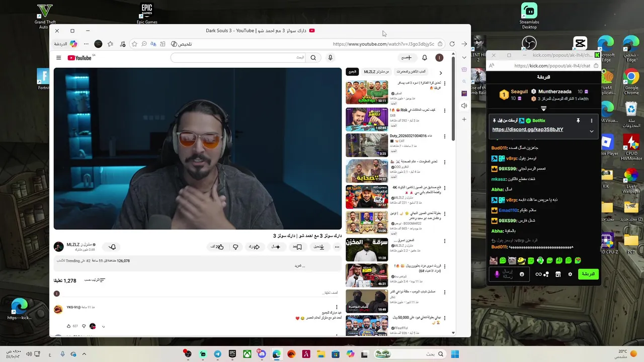644x362 pixels.
Task: Click username v8rp in 'اوسمز يقول' message
Action: (511, 158)
